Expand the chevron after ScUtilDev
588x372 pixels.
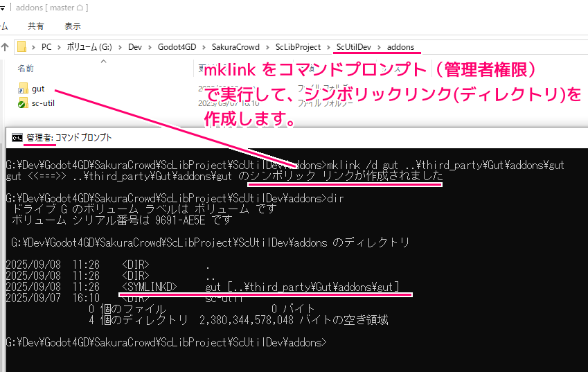[x=379, y=47]
